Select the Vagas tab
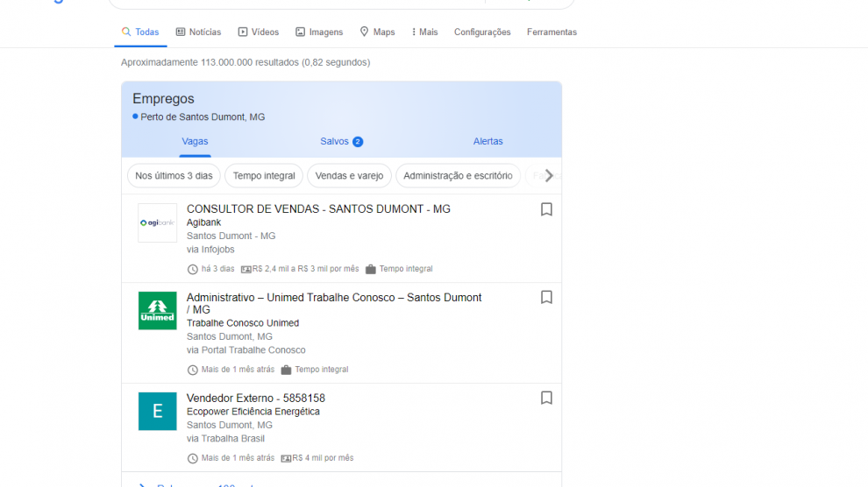This screenshot has width=868, height=487. (x=195, y=142)
